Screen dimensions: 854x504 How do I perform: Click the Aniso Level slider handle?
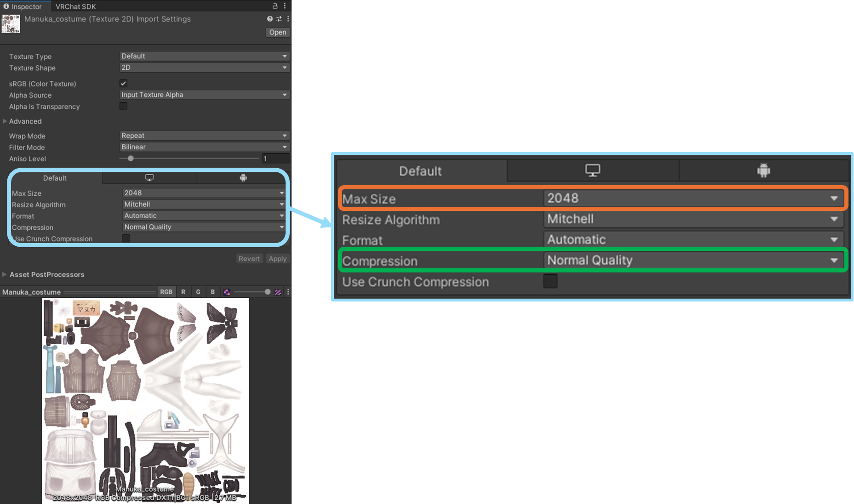tap(131, 159)
